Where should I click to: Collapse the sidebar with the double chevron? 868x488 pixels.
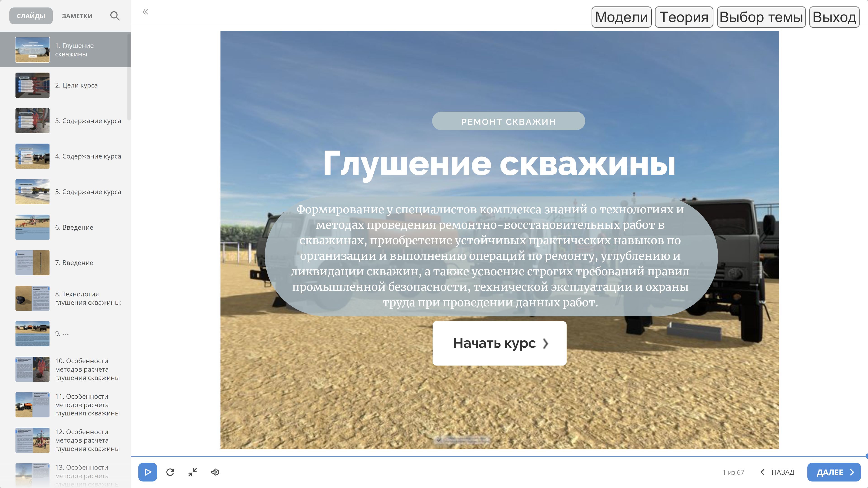[146, 12]
